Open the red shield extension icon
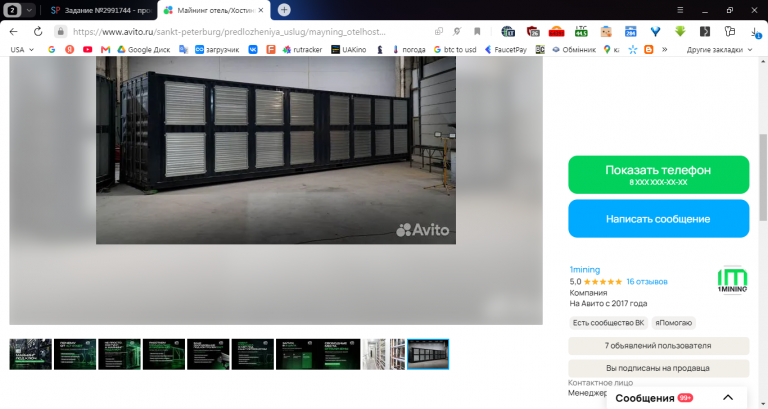 pyautogui.click(x=533, y=31)
